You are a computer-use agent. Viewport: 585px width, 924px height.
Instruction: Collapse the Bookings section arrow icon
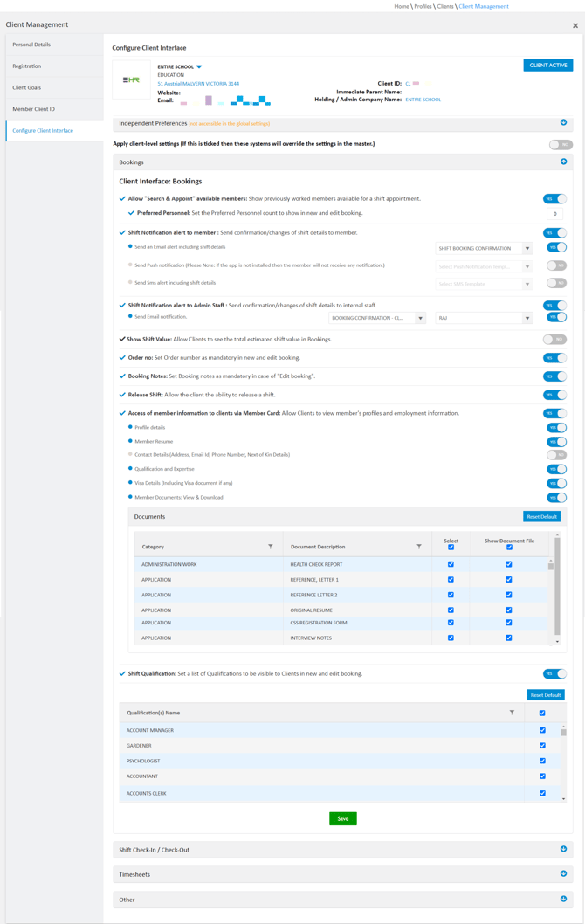coord(563,162)
